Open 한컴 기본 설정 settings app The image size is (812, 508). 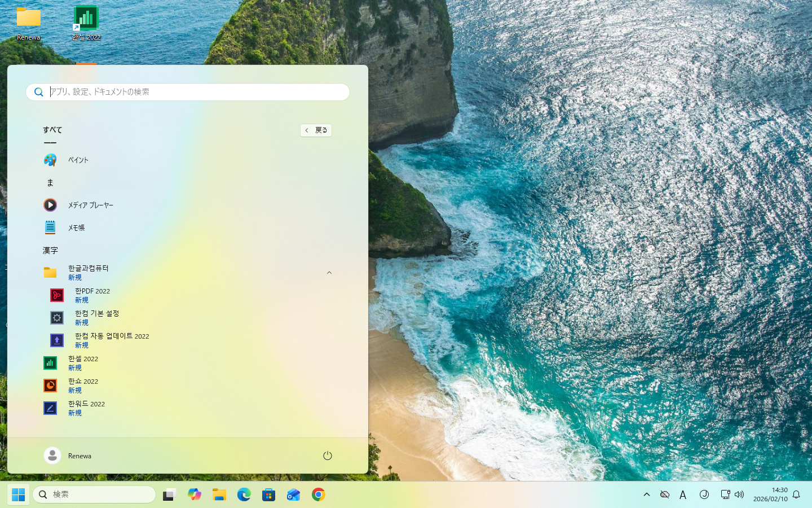pyautogui.click(x=96, y=318)
